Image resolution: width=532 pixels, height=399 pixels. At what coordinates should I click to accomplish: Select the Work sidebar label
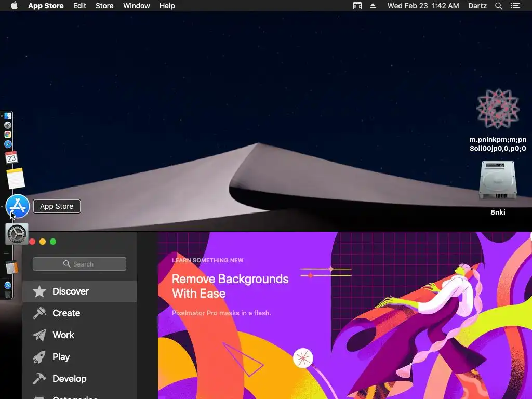tap(63, 335)
